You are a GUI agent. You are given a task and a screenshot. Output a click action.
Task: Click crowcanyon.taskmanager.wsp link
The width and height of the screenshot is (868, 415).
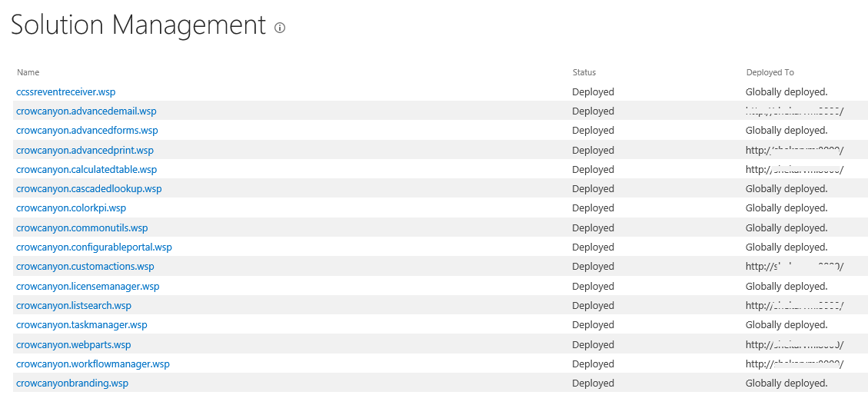click(x=81, y=325)
